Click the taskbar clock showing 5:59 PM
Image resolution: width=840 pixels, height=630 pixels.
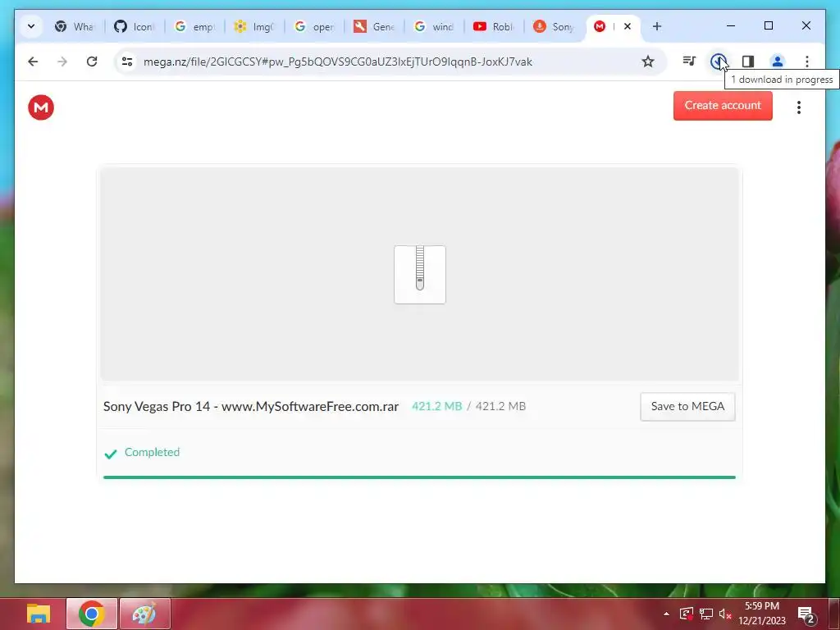(762, 614)
